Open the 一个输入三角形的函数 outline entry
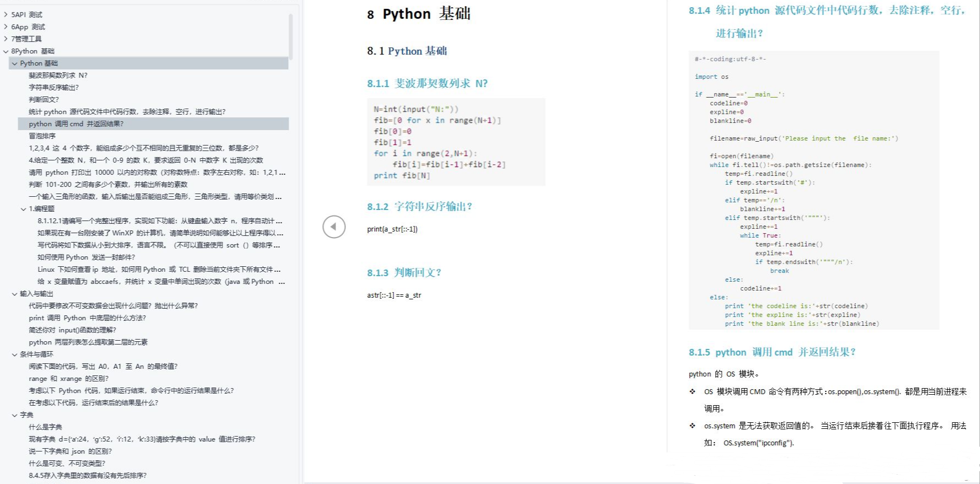The height and width of the screenshot is (484, 980). tap(155, 197)
